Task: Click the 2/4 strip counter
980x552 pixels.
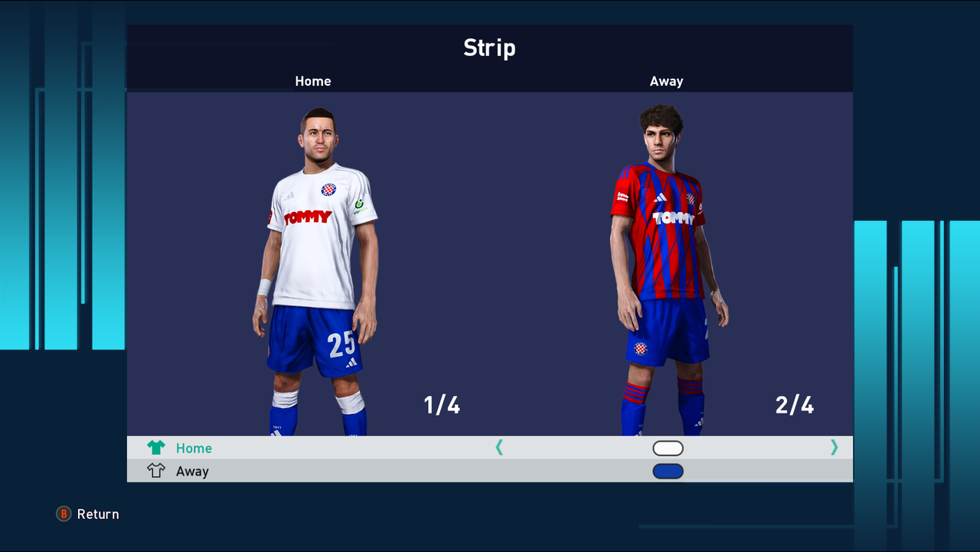Action: pyautogui.click(x=795, y=405)
